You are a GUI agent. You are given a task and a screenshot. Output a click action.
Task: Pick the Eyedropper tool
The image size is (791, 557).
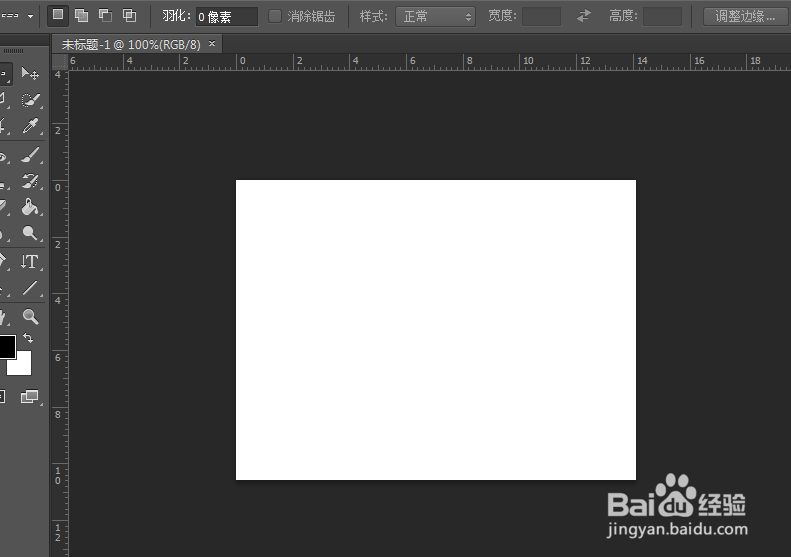point(30,126)
